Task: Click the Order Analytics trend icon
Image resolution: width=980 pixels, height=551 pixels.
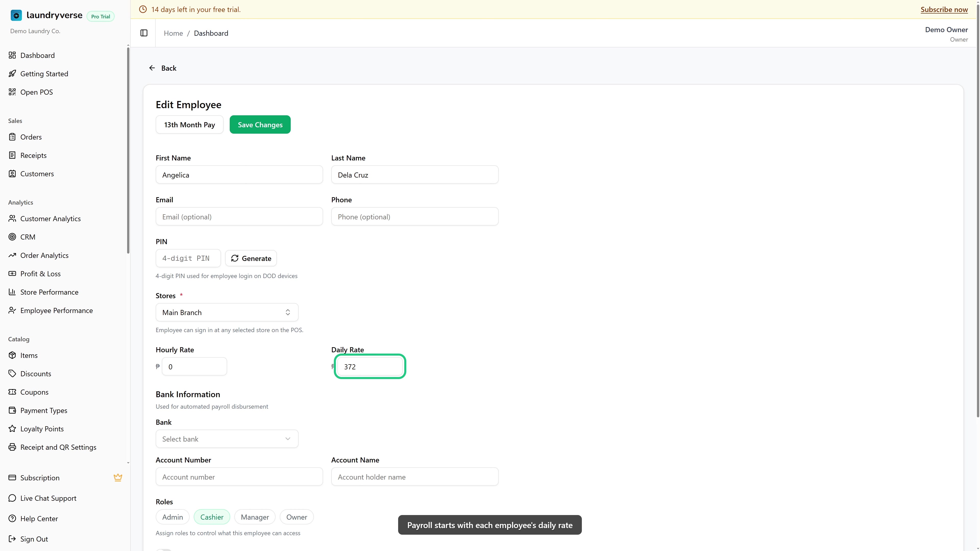Action: [12, 255]
